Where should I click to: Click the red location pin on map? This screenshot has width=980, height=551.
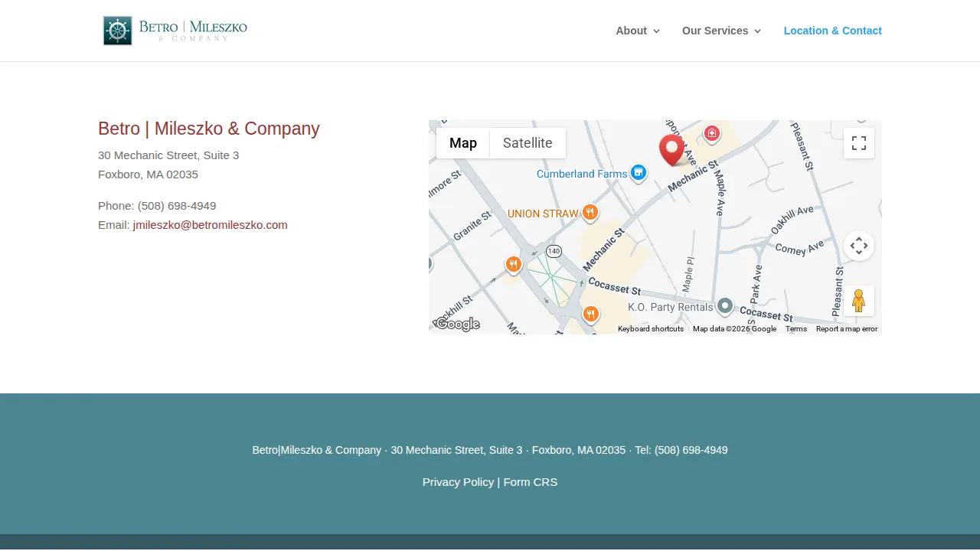coord(671,150)
